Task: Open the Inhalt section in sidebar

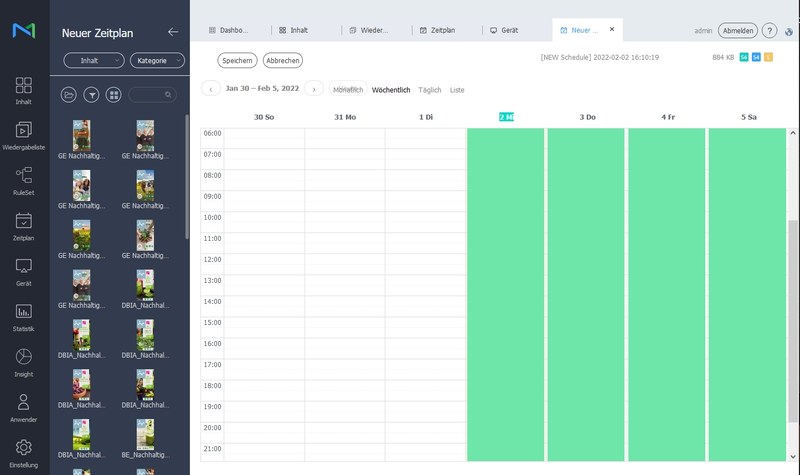Action: (x=24, y=90)
